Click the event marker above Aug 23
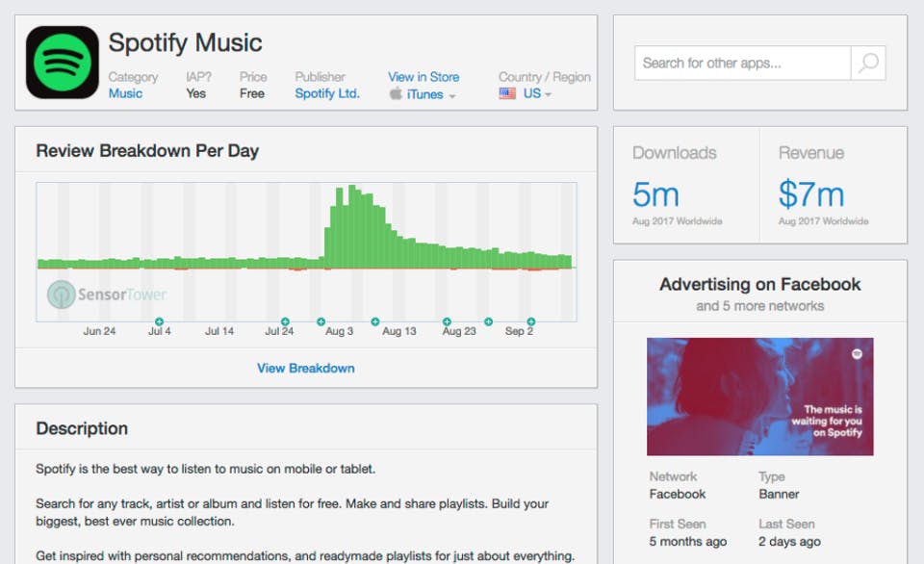924x564 pixels. click(x=447, y=321)
